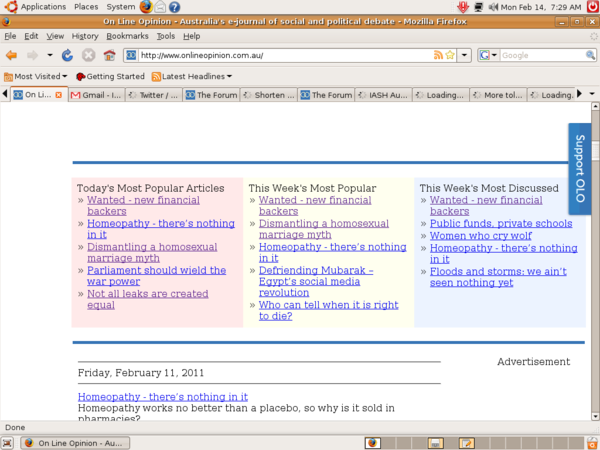Open the History menu
This screenshot has height=450, width=600.
pyautogui.click(x=85, y=36)
